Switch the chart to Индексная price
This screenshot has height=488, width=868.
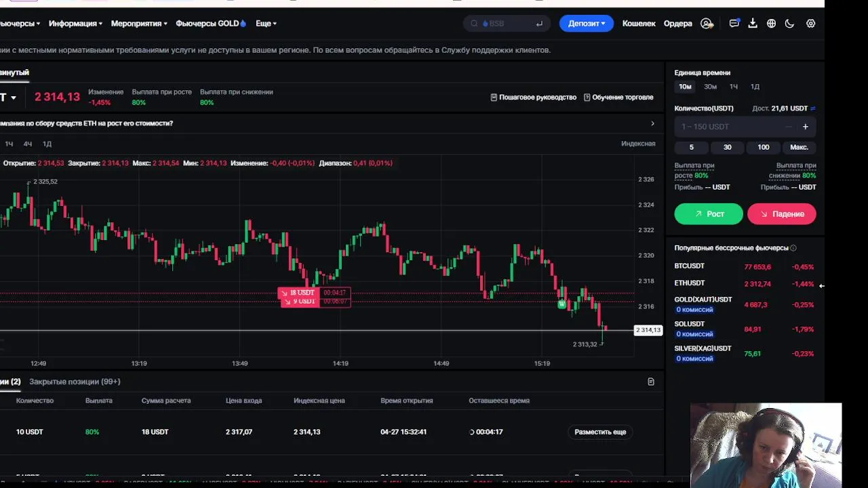(x=638, y=144)
